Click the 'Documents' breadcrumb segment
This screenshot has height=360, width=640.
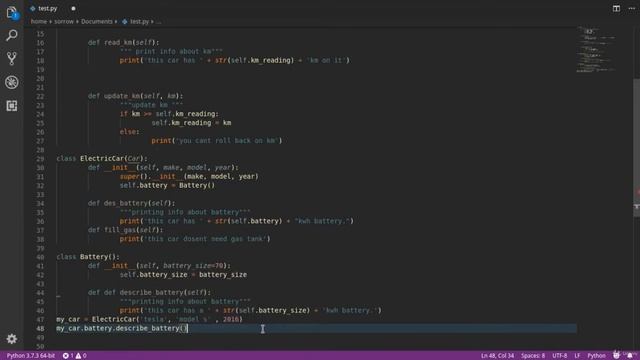pos(96,22)
